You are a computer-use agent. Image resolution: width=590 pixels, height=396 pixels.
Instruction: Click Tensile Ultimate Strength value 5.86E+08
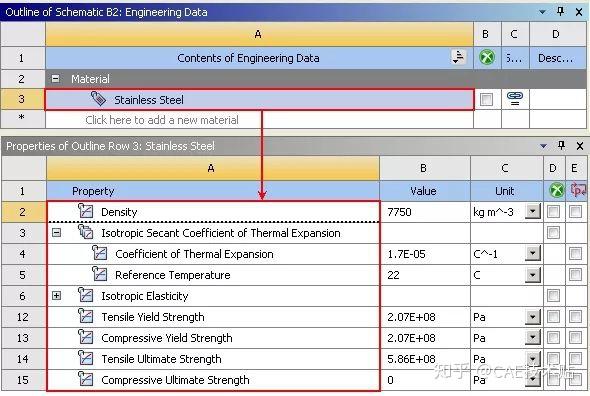411,359
